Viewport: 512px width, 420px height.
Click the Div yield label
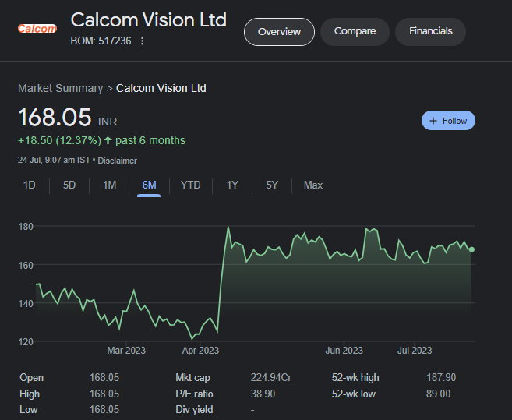(x=194, y=410)
